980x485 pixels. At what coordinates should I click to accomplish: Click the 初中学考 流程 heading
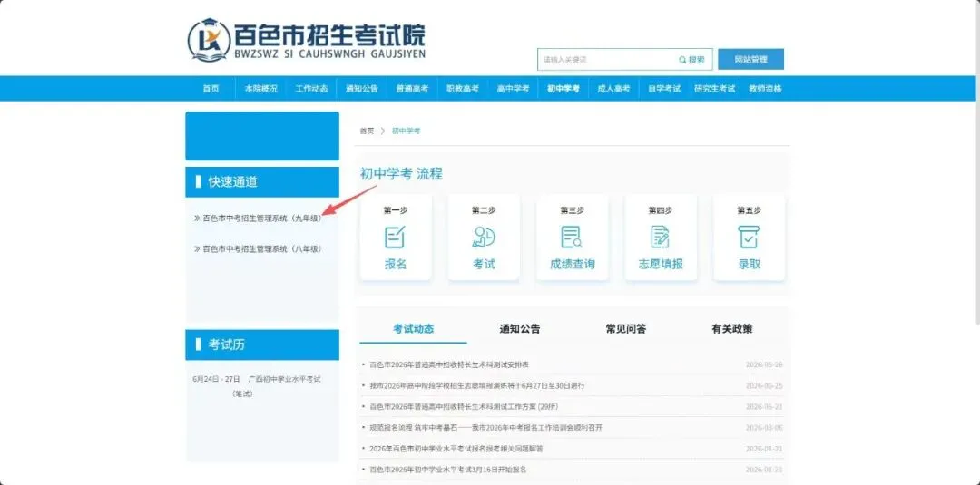coord(401,173)
